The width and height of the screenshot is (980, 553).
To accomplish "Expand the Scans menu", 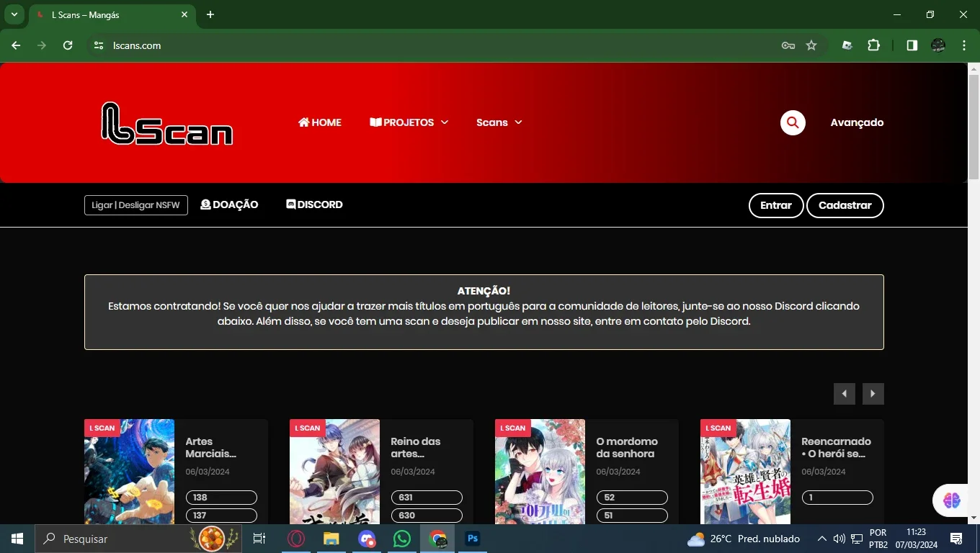I will tap(499, 122).
